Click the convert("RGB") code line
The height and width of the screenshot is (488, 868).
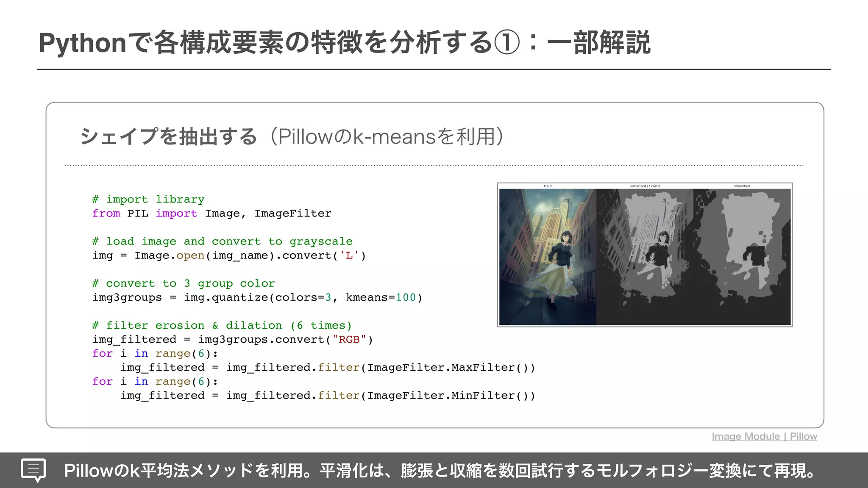(233, 339)
